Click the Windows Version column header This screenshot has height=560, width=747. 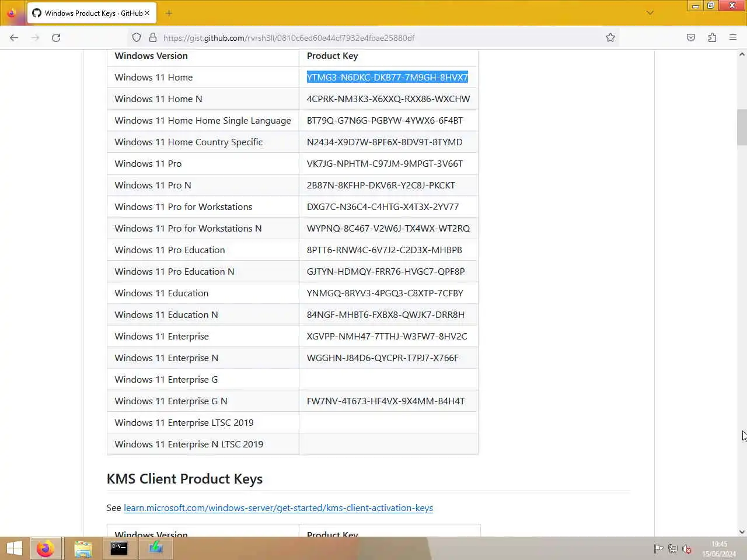click(151, 55)
